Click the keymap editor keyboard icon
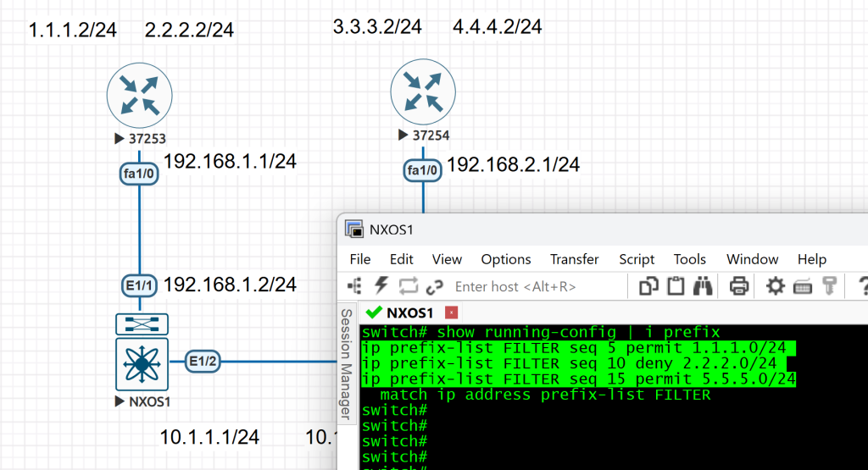The width and height of the screenshot is (868, 470). tap(803, 286)
